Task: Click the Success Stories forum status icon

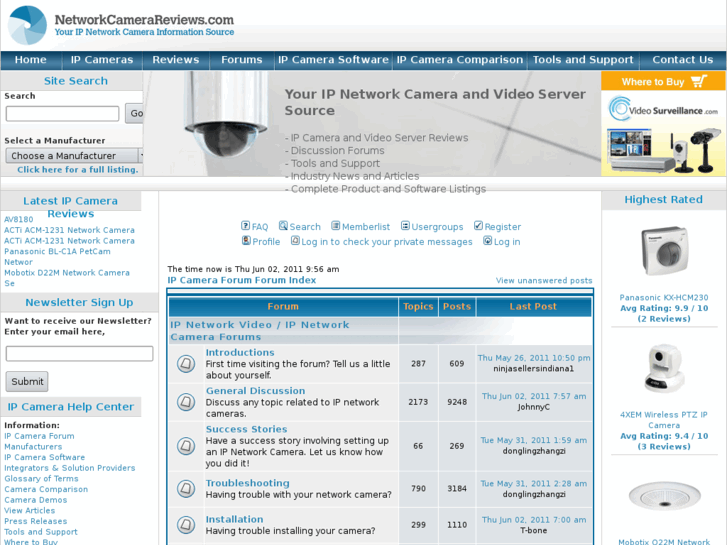Action: coord(186,446)
